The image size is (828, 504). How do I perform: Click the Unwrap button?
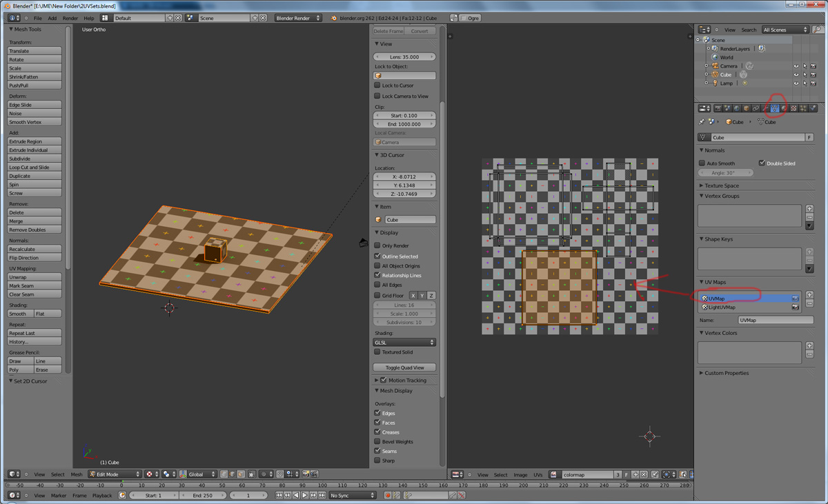click(x=34, y=277)
